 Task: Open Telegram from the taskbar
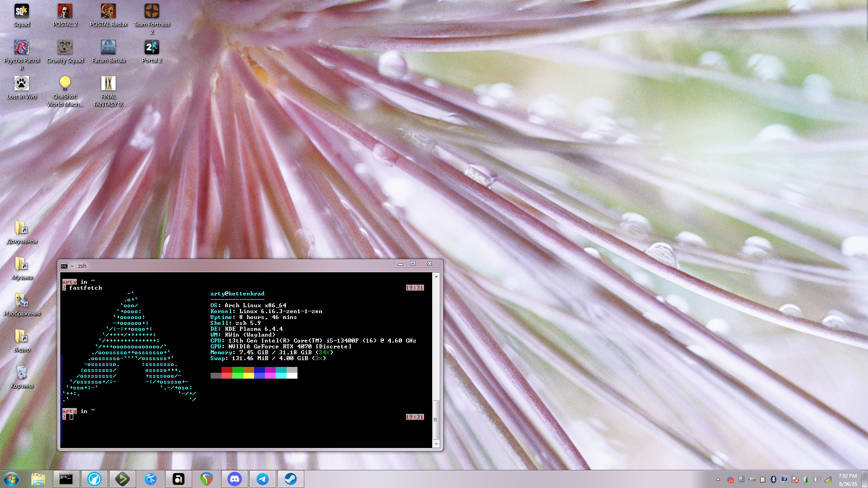click(263, 479)
